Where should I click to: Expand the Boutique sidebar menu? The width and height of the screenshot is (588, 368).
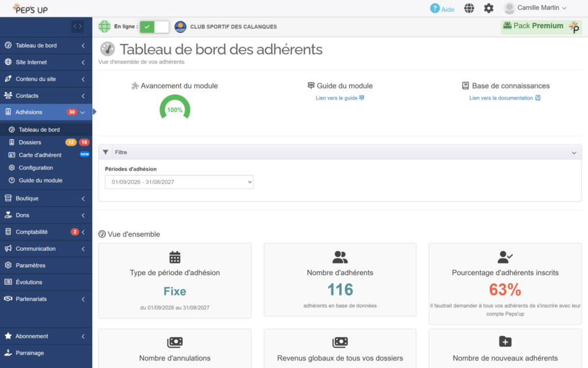pyautogui.click(x=46, y=198)
